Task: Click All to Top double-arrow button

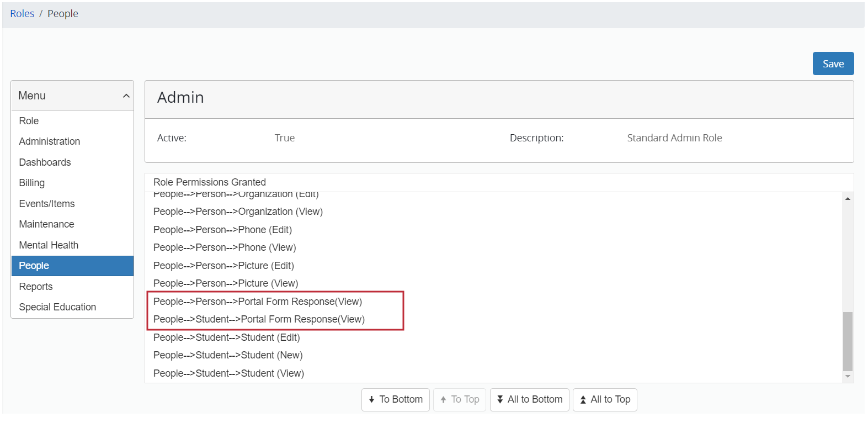Action: tap(605, 399)
